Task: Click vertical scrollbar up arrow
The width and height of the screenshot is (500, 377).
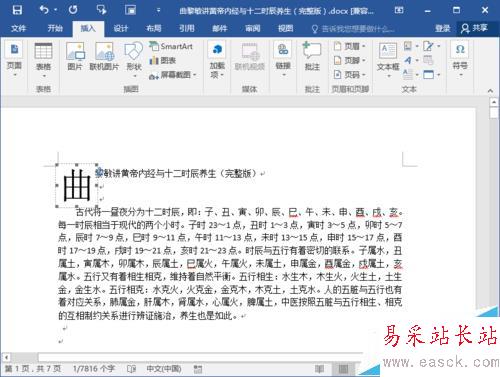Action: pos(494,102)
